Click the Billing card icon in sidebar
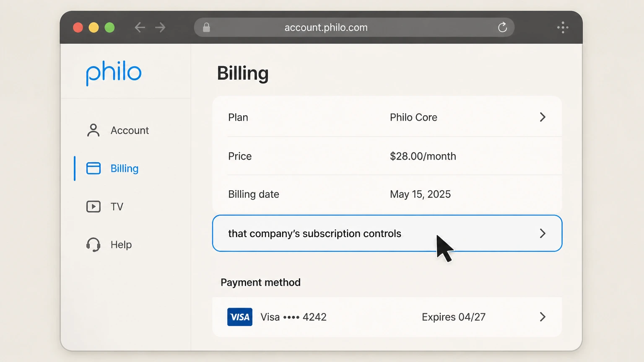Image resolution: width=644 pixels, height=362 pixels. coord(93,168)
